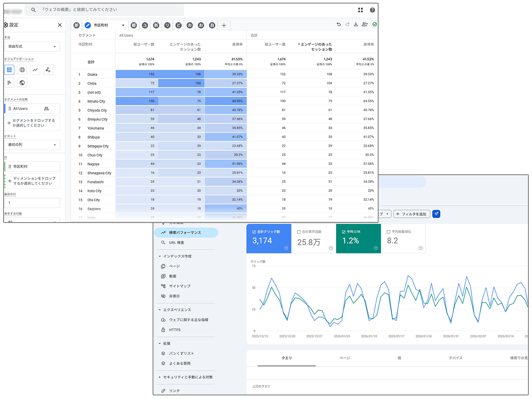Switch to line chart visualization
Image resolution: width=532 pixels, height=399 pixels.
coord(35,70)
